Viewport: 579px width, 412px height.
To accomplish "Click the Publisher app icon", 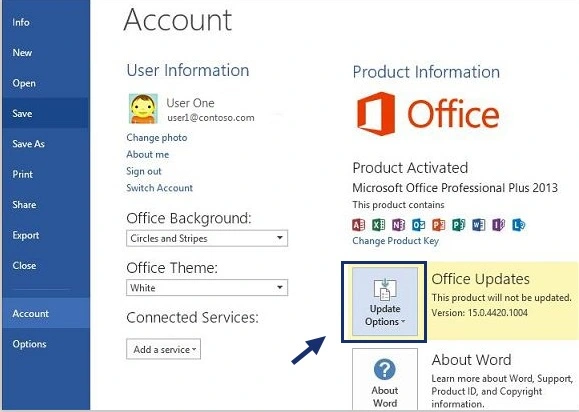I will click(x=458, y=224).
